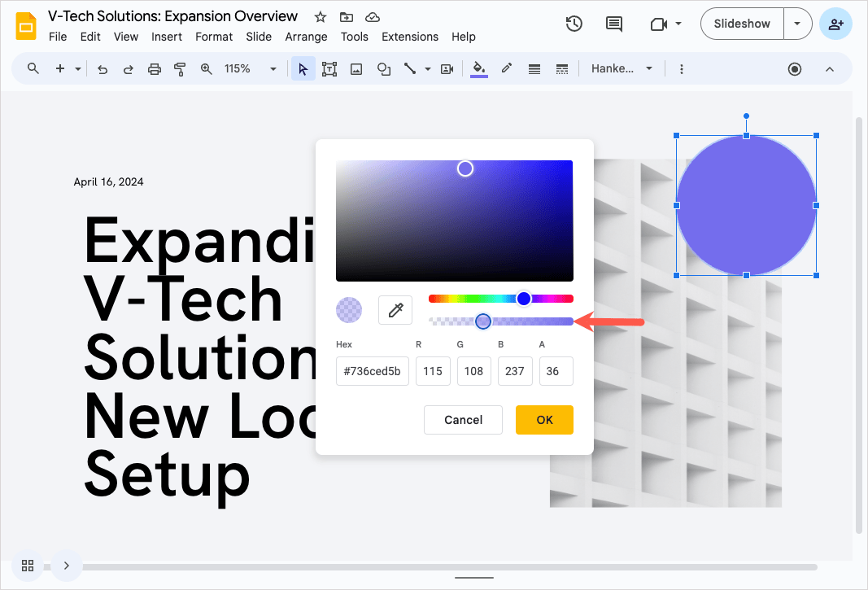Open the Extensions menu
Viewport: 868px width, 590px height.
pyautogui.click(x=410, y=37)
